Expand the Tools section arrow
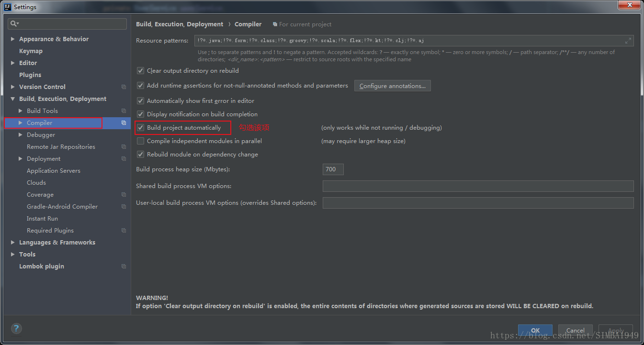The width and height of the screenshot is (644, 345). pos(12,254)
